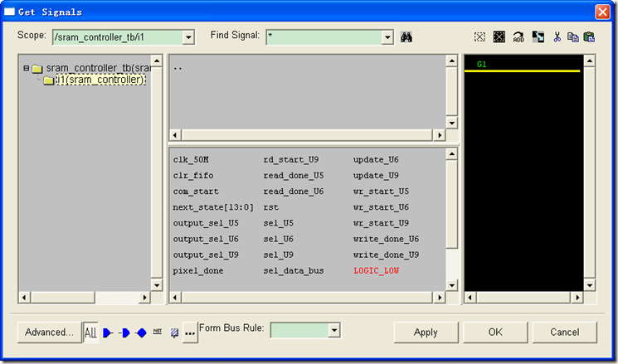Select the write_done_U9 signal
The width and height of the screenshot is (618, 364).
[387, 255]
